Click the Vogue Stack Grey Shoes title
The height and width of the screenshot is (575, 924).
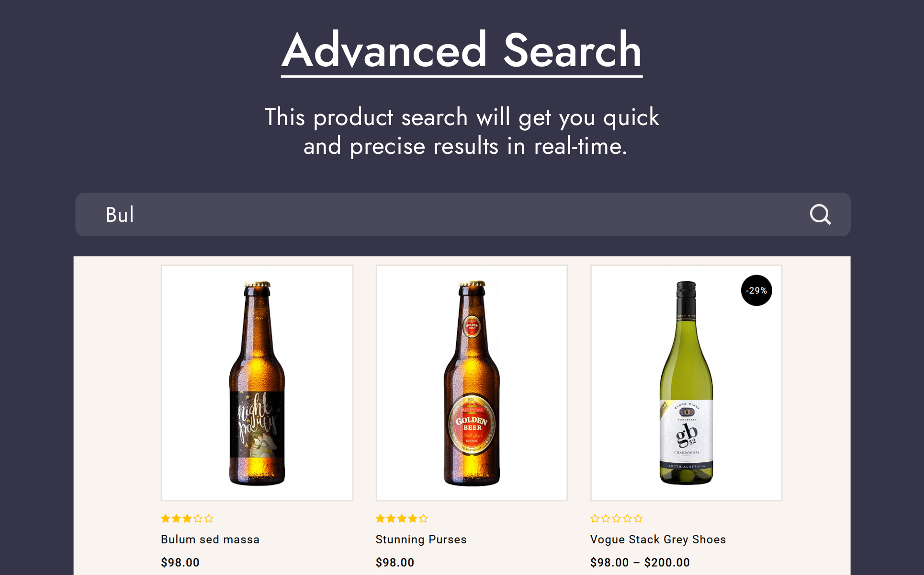pyautogui.click(x=658, y=540)
